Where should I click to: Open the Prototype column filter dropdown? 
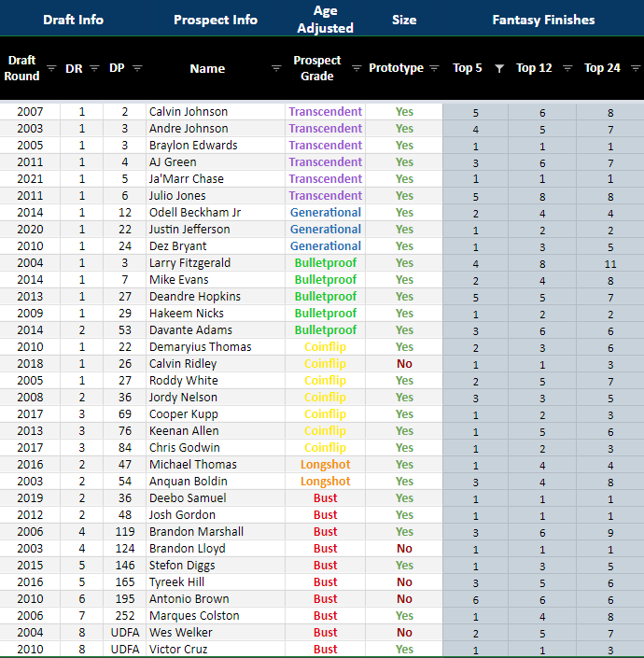click(434, 68)
